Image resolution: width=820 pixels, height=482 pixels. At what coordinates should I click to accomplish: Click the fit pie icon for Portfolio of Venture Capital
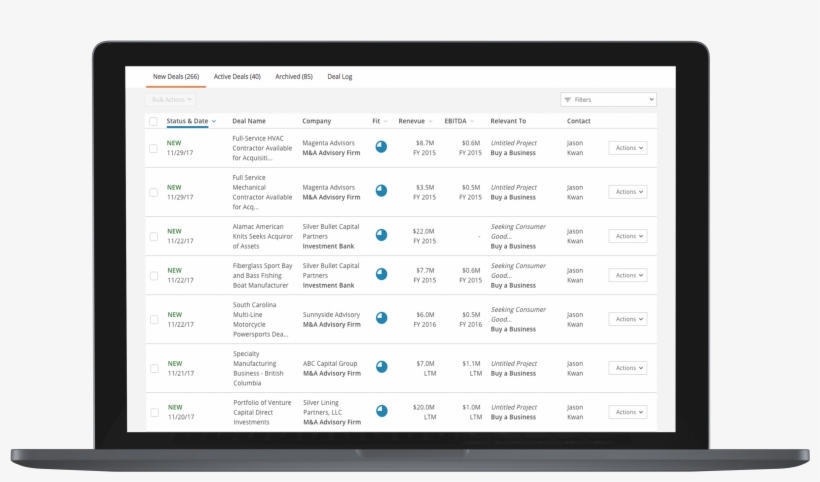[382, 411]
